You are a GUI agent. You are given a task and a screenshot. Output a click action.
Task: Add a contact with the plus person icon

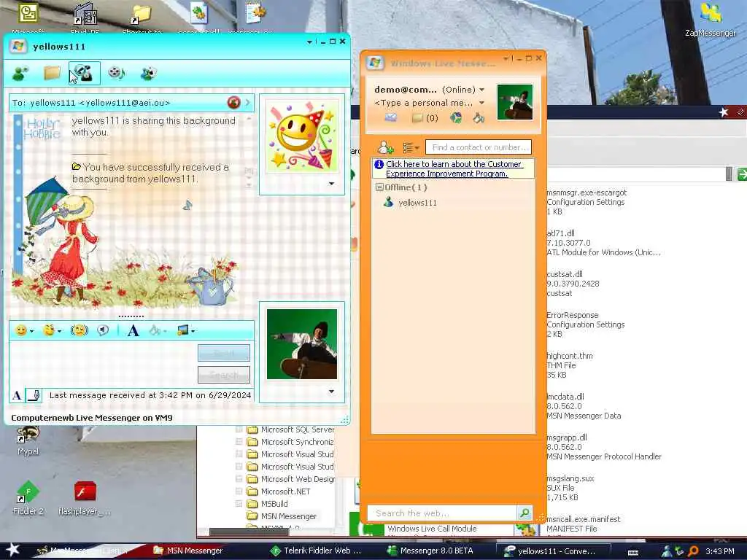pos(385,147)
